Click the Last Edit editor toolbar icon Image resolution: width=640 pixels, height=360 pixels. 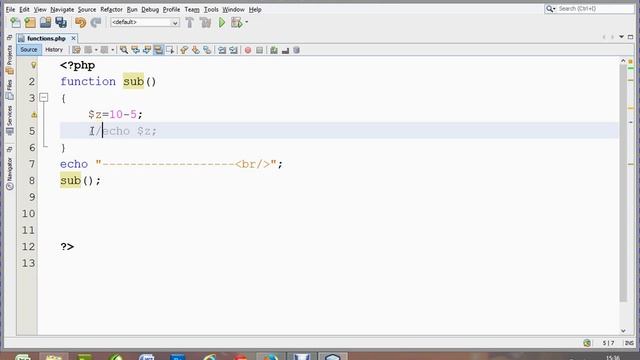click(76, 50)
